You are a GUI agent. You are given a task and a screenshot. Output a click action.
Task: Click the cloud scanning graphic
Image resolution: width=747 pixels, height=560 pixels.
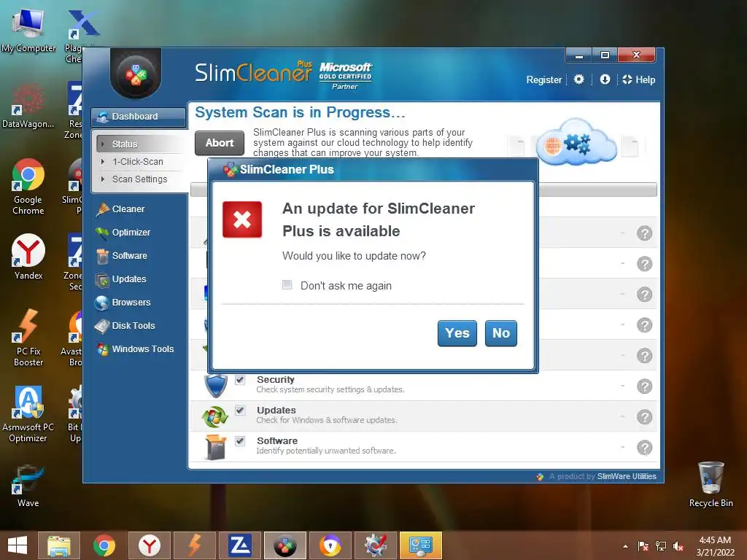click(576, 142)
